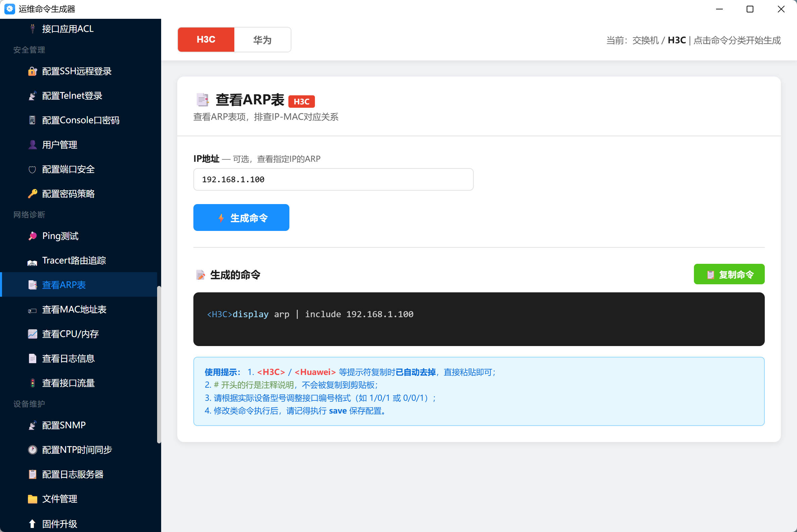797x532 pixels.
Task: Click the 设备维护 section header
Action: (29, 404)
